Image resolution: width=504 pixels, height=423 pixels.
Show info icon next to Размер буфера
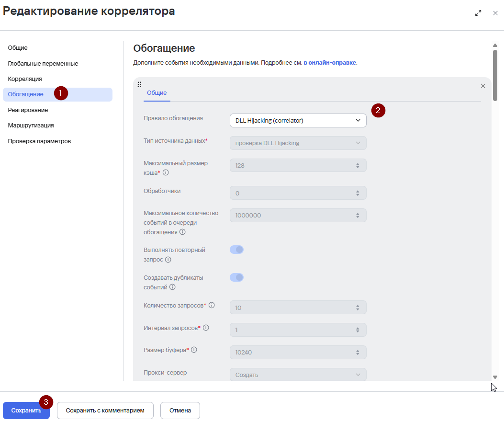click(x=194, y=350)
